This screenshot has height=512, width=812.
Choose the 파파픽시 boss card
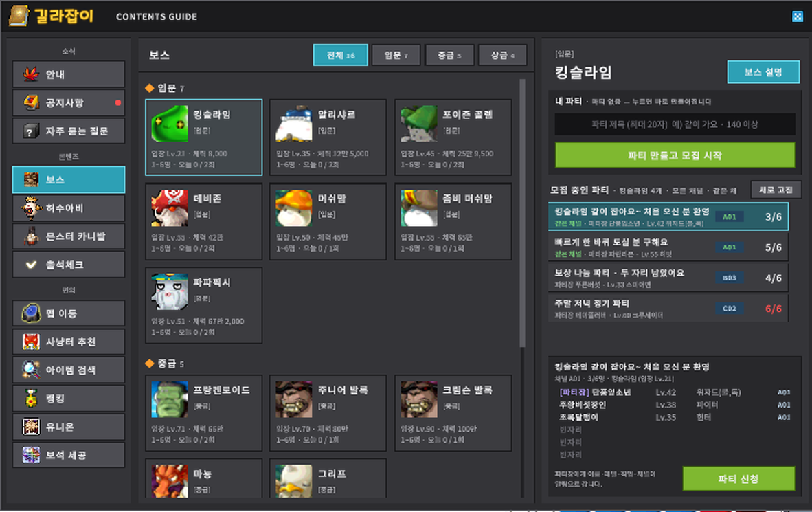[x=203, y=305]
